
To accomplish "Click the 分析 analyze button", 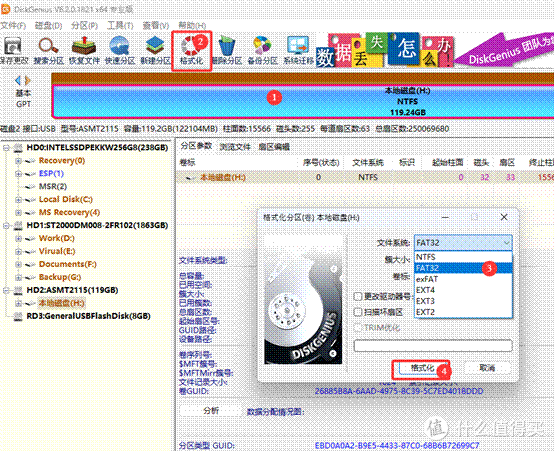I will point(211,411).
